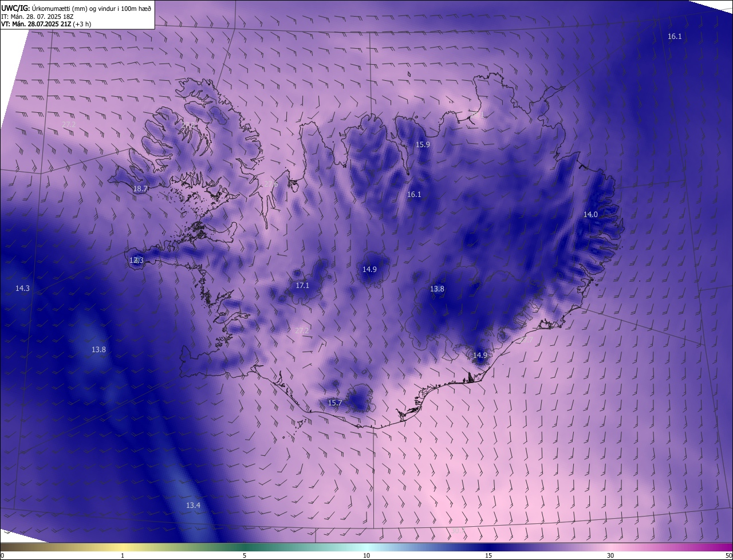Click the 13.4 value over the southwestern sea
This screenshot has height=560, width=733.
[x=194, y=505]
